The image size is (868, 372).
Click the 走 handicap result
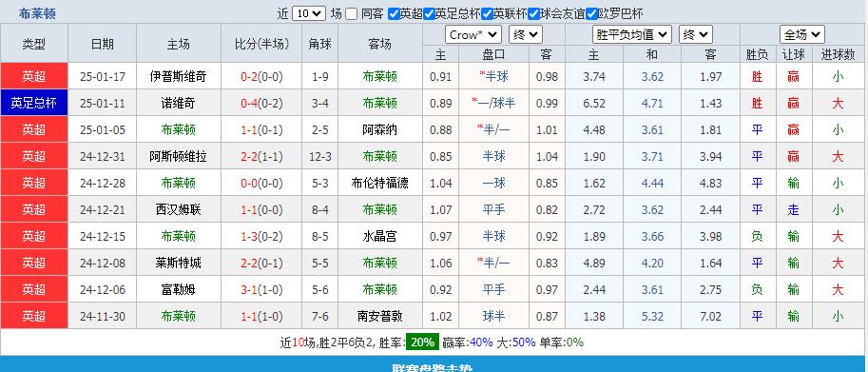pyautogui.click(x=793, y=209)
